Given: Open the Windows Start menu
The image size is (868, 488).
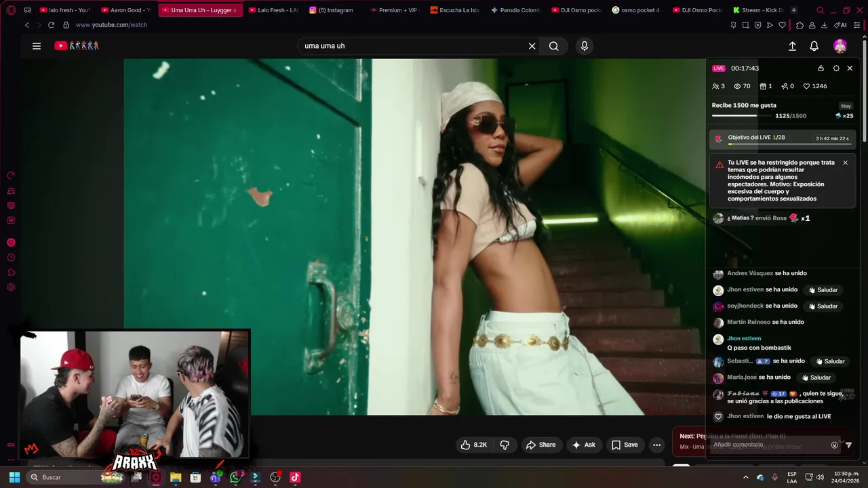Looking at the screenshot, I should point(14,477).
